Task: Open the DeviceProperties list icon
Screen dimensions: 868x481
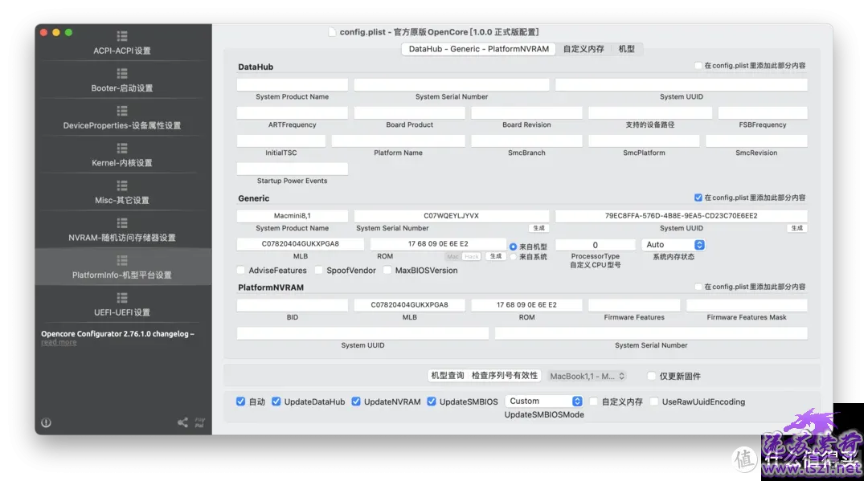Action: pos(122,111)
